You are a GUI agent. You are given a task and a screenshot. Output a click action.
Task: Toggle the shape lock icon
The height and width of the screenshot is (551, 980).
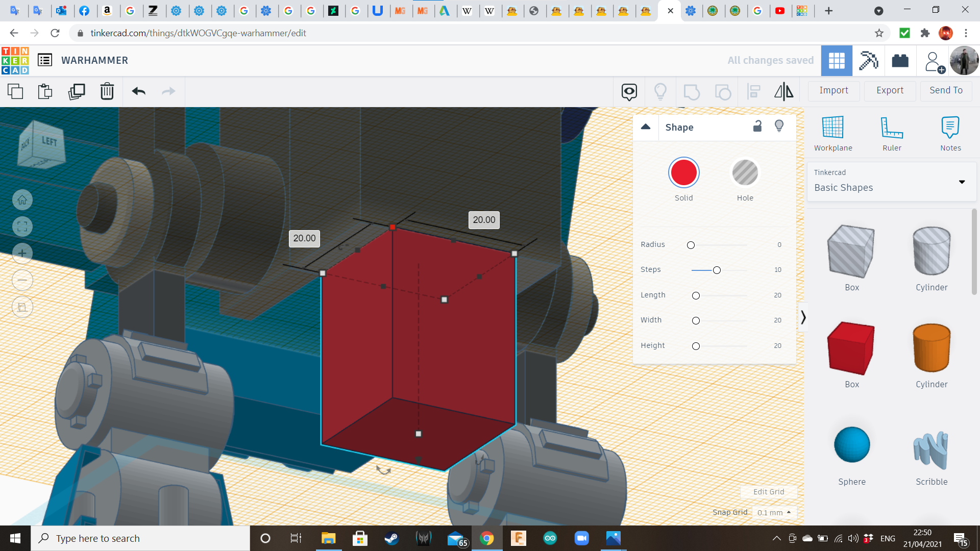757,126
